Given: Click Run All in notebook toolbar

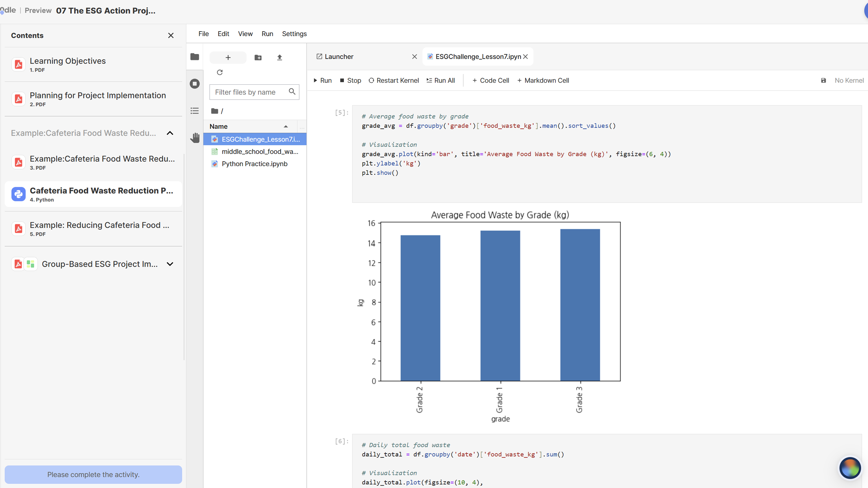Looking at the screenshot, I should point(441,81).
